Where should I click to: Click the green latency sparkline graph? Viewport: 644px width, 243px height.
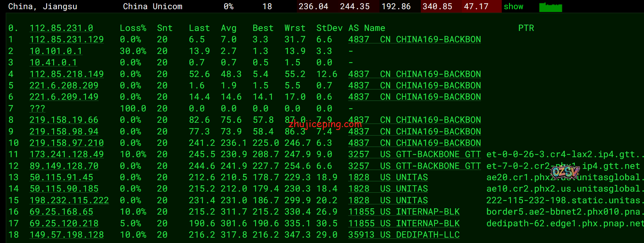[x=550, y=7]
